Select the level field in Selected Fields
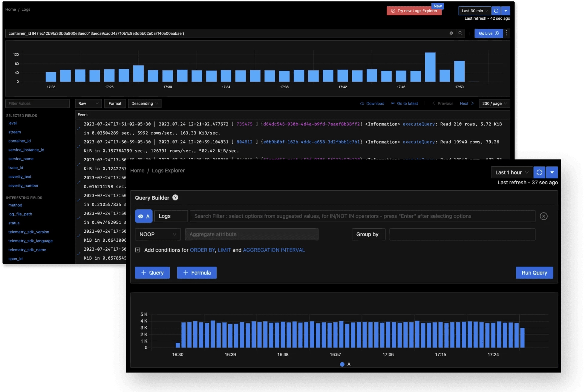 pos(13,123)
